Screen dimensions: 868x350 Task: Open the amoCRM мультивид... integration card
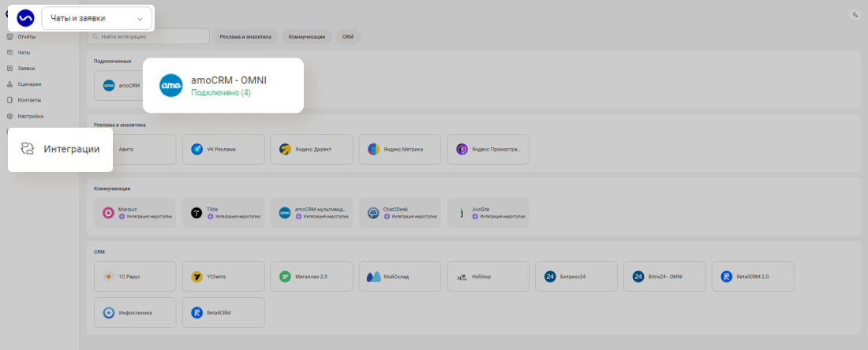pyautogui.click(x=311, y=213)
